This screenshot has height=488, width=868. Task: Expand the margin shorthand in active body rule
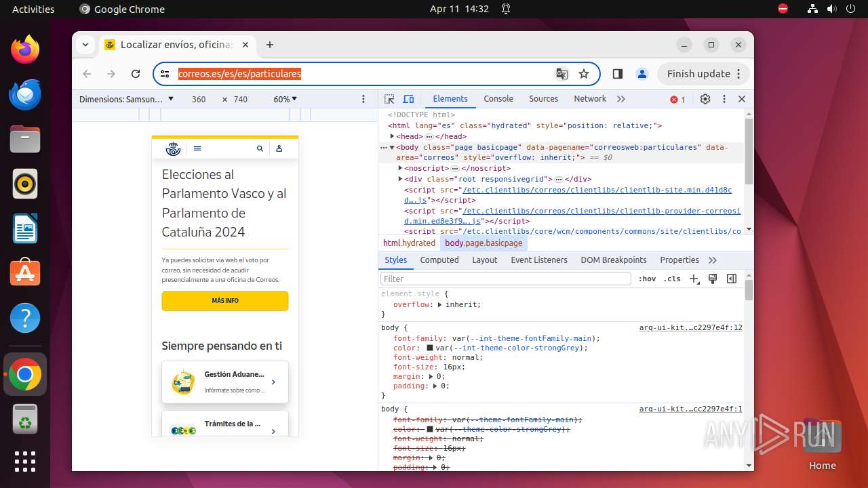(x=431, y=376)
